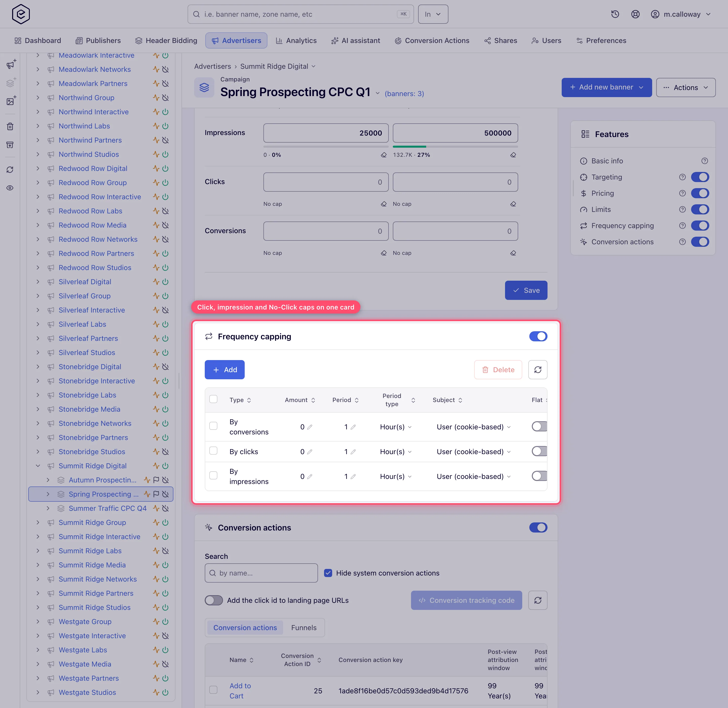Screen dimensions: 728x708
Task: Toggle the Conversion actions card switch
Action: (538, 528)
